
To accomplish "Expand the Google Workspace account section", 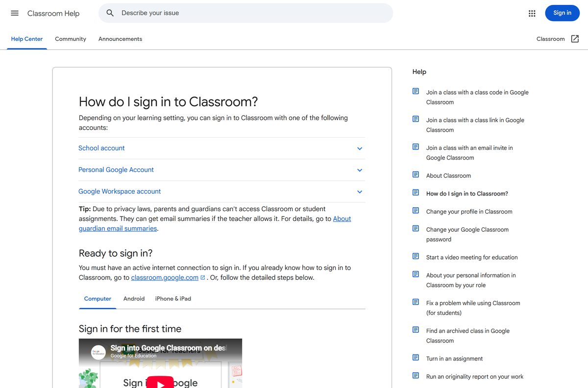I will click(x=222, y=192).
